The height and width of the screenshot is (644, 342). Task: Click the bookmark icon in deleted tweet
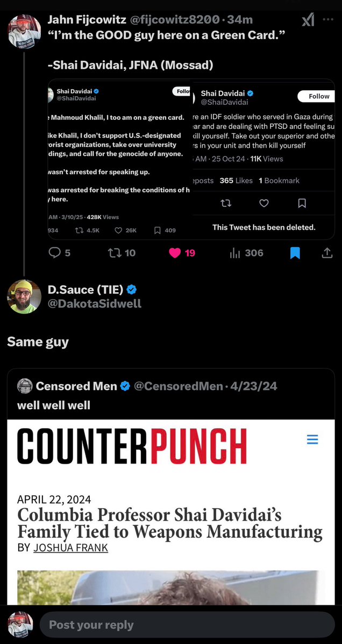coord(302,203)
